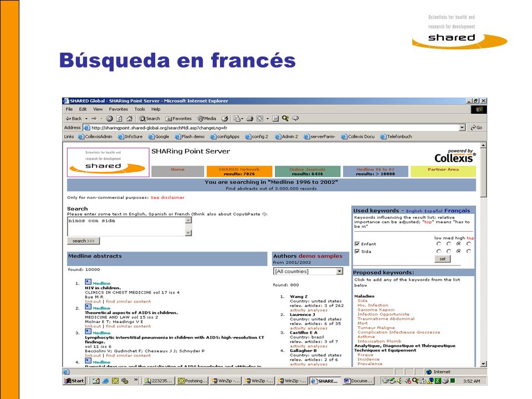The height and width of the screenshot is (399, 532).
Task: Click the History icon in toolbar
Action: pos(224,119)
